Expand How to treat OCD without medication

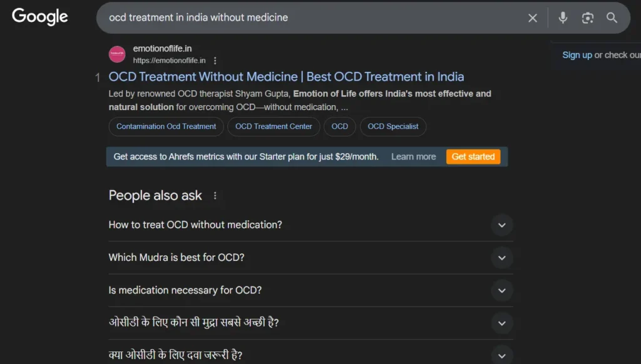(x=310, y=225)
